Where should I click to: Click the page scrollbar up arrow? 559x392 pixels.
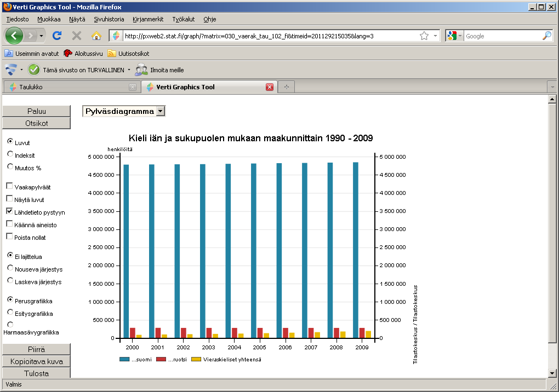(x=552, y=99)
